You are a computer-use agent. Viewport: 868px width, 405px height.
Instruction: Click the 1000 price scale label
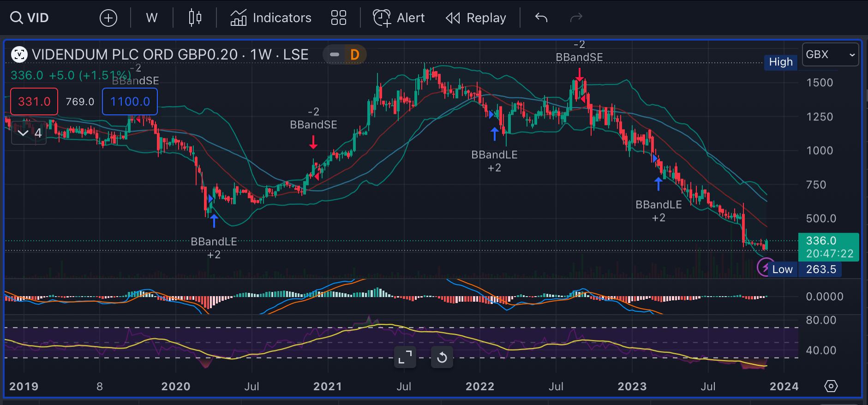[x=820, y=150]
